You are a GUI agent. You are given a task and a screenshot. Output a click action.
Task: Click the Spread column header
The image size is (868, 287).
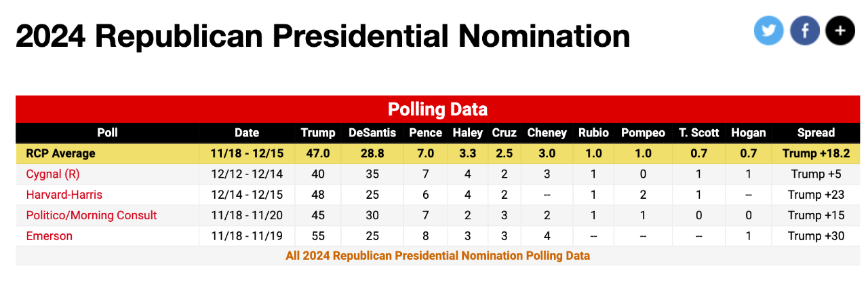[x=816, y=133]
